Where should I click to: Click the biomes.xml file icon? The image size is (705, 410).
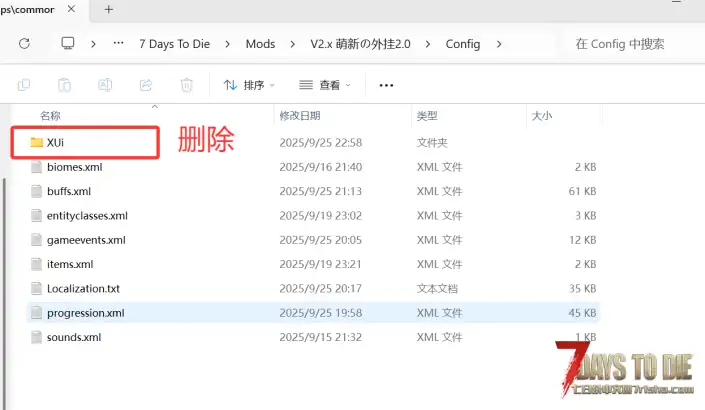coord(36,167)
